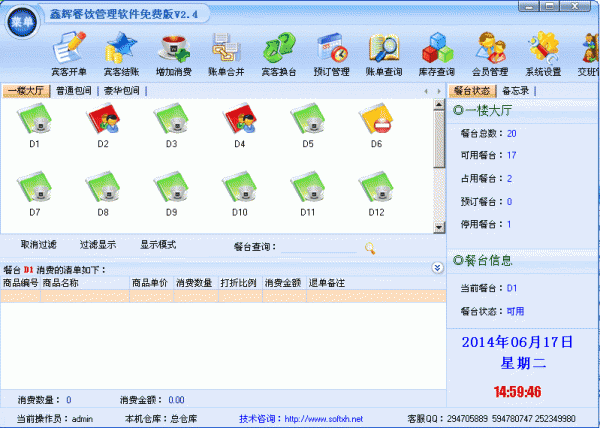Click the 退单备注 column header
This screenshot has width=600, height=428.
(x=376, y=283)
